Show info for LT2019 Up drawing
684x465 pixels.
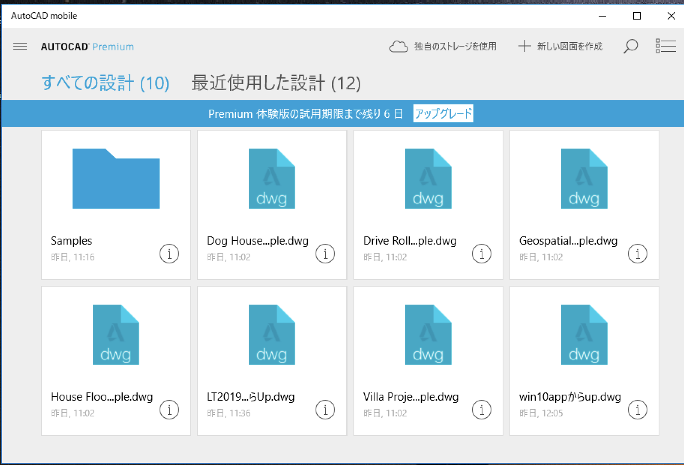click(x=325, y=410)
